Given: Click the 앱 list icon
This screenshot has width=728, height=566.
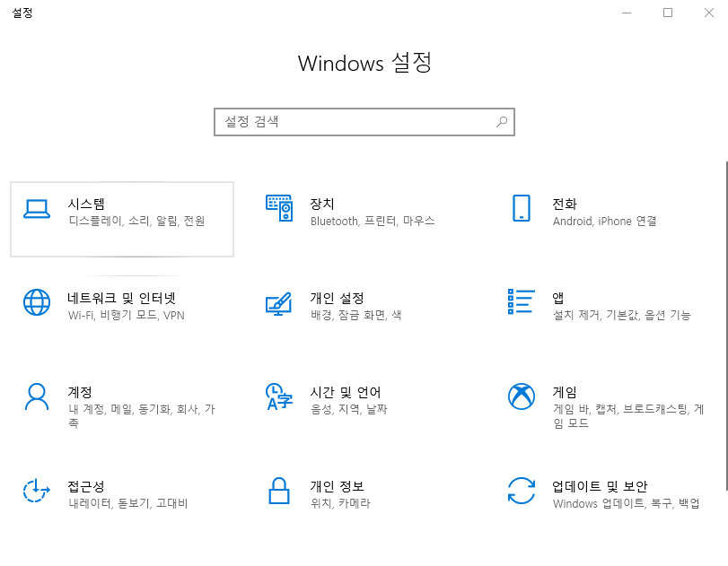Looking at the screenshot, I should pyautogui.click(x=522, y=301).
